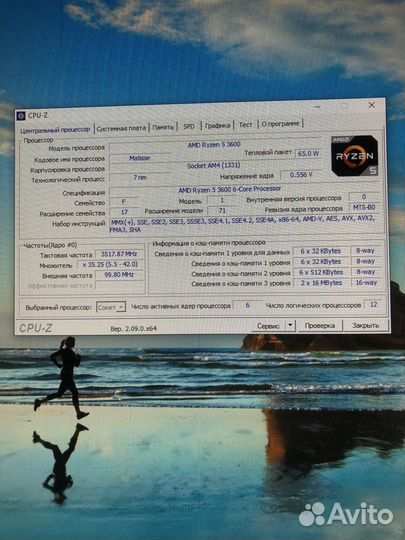405x540 pixels.
Task: Switch to the Графика tab
Action: click(x=217, y=126)
